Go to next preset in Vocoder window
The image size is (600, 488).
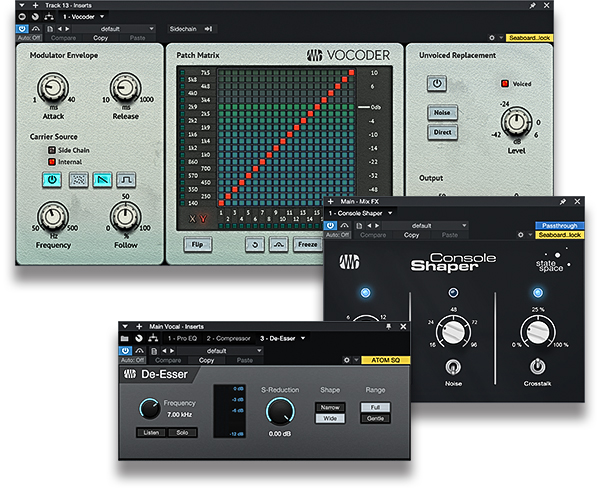pyautogui.click(x=67, y=29)
